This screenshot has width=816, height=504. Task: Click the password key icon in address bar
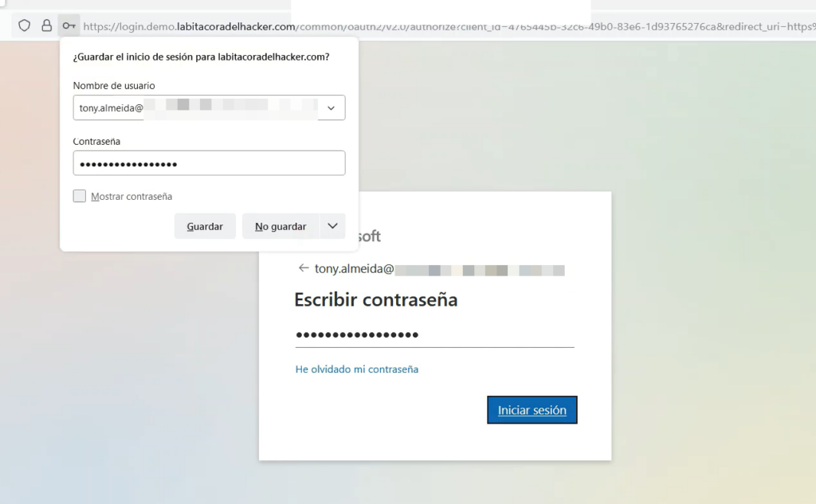click(x=69, y=25)
